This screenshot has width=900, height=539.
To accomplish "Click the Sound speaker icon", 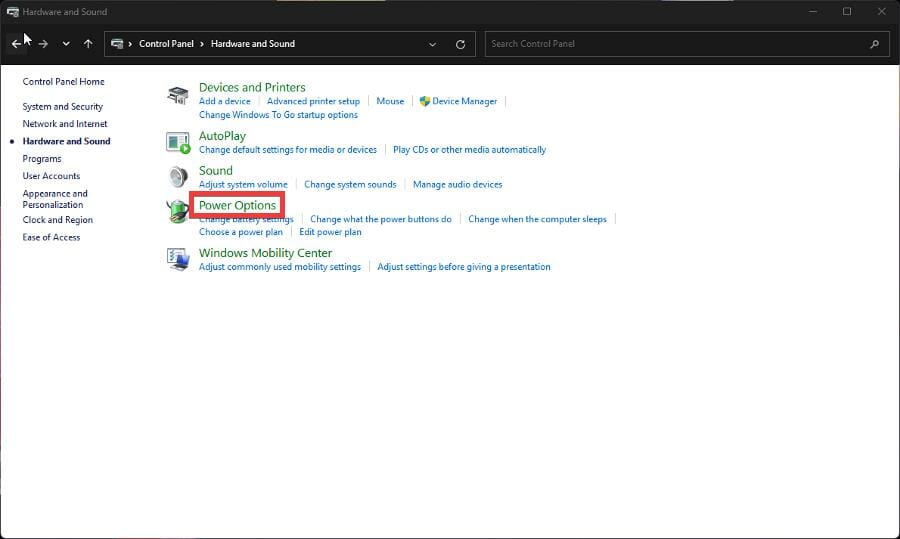I will (178, 177).
